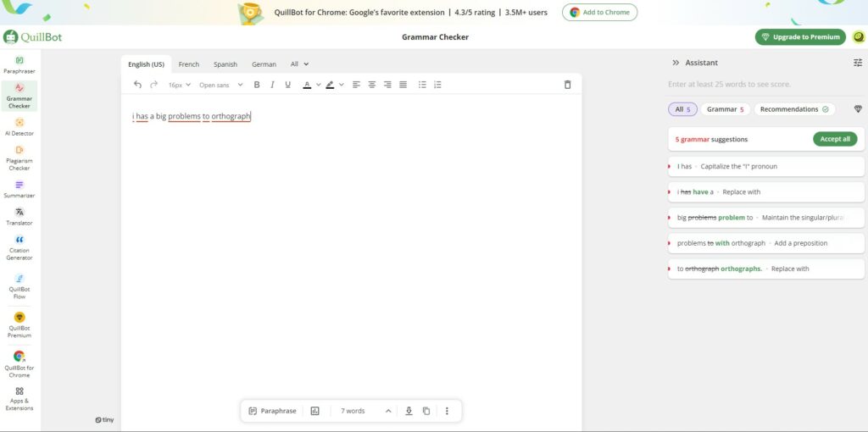Align text right

[x=387, y=85]
